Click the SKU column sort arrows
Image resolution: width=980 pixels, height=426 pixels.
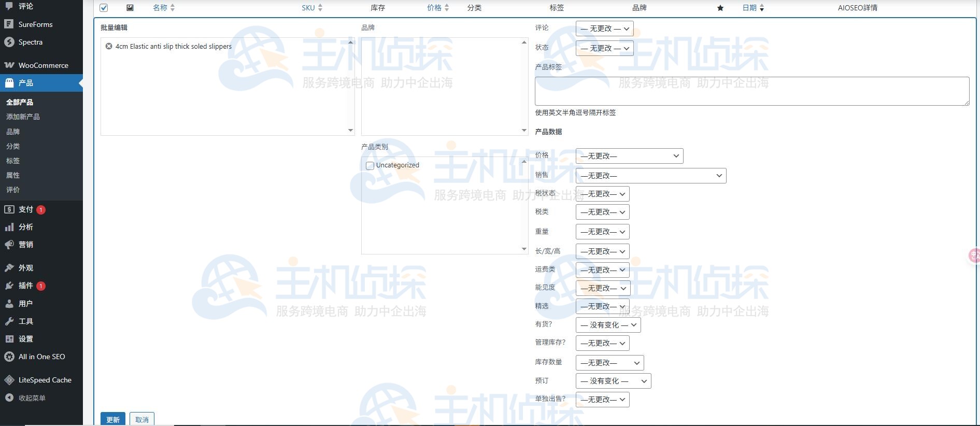tap(320, 8)
